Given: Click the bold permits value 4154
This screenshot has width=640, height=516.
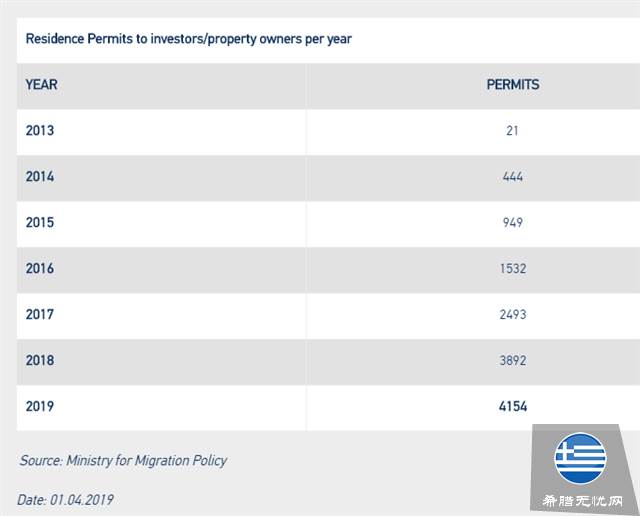Looking at the screenshot, I should tap(513, 407).
